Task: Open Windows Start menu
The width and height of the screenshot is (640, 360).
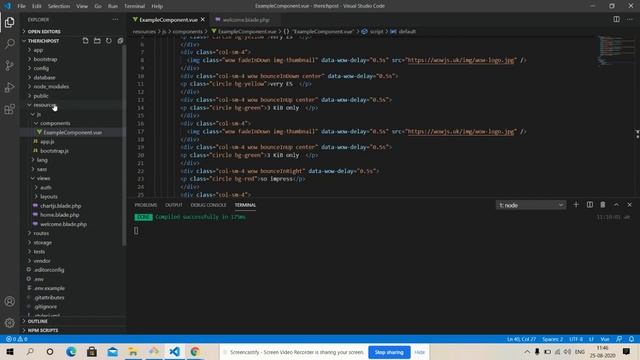Action: coord(10,352)
